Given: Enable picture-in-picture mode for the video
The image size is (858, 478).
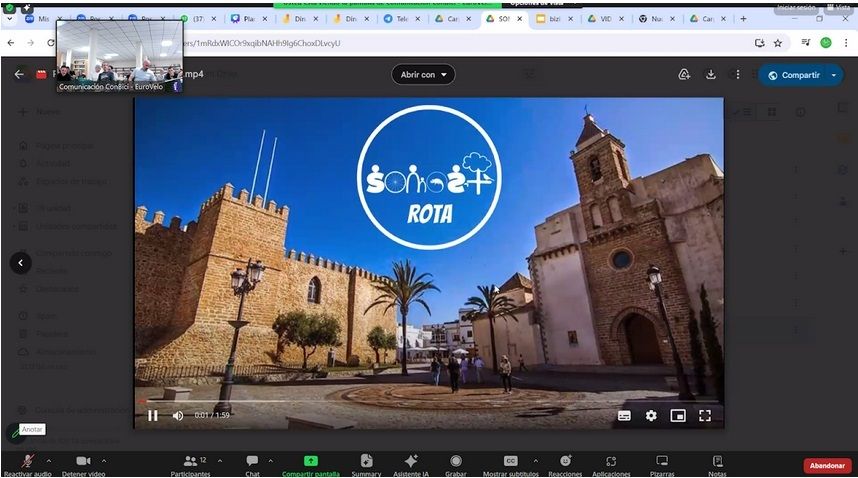Looking at the screenshot, I should [678, 416].
